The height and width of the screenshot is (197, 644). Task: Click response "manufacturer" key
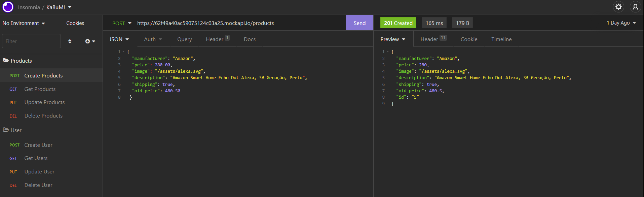click(414, 59)
